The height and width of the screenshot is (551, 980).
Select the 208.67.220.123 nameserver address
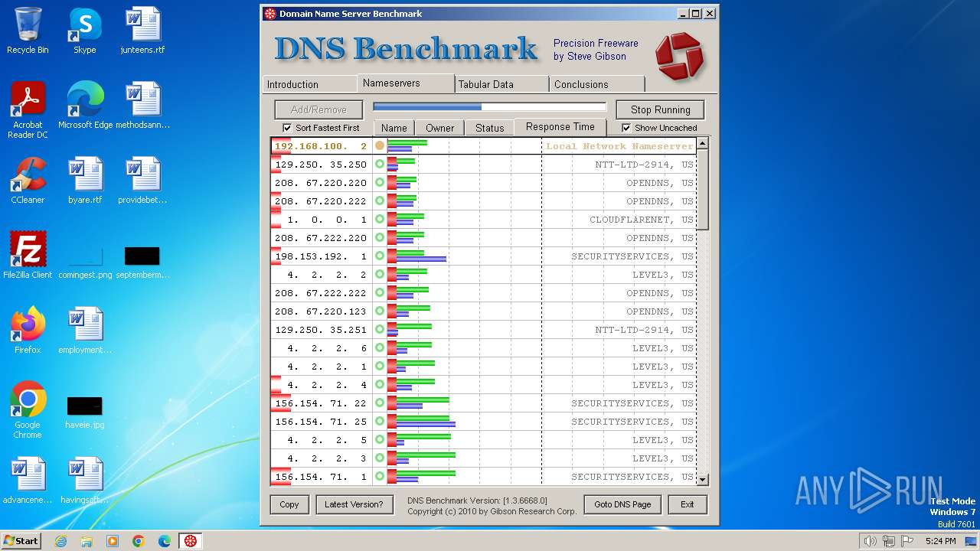click(x=321, y=311)
